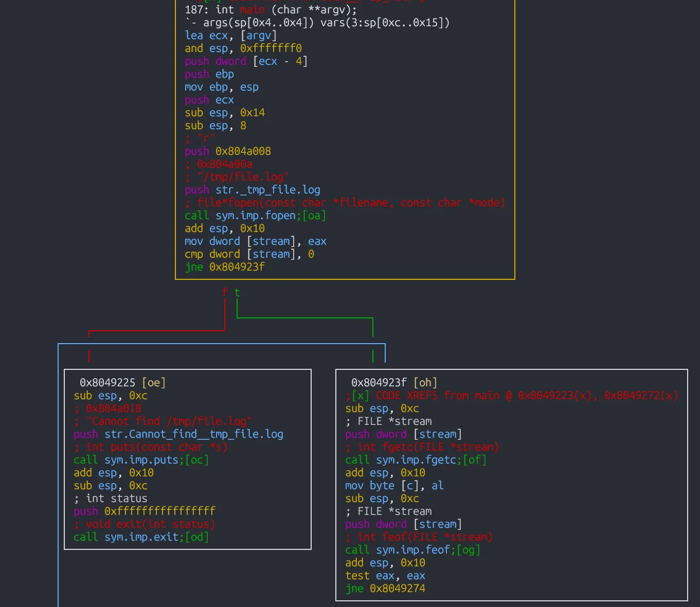Jump to the sym.imp.fgetc call
Viewport: 700px width, 607px height.
(x=416, y=460)
